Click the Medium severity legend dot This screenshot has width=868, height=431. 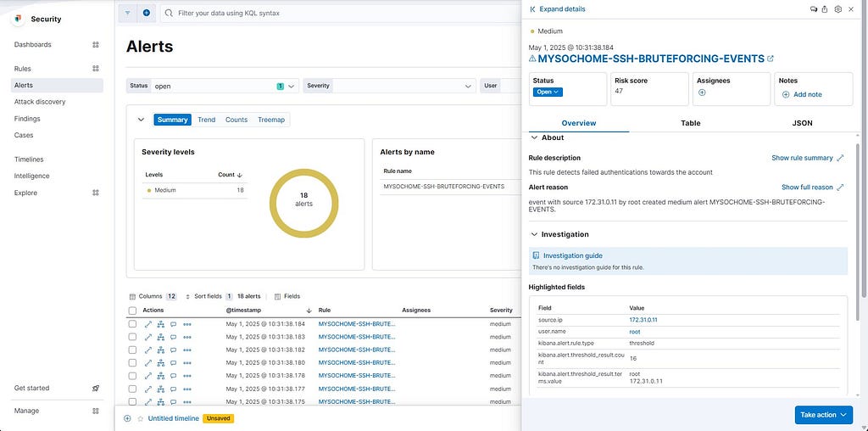[x=149, y=190]
